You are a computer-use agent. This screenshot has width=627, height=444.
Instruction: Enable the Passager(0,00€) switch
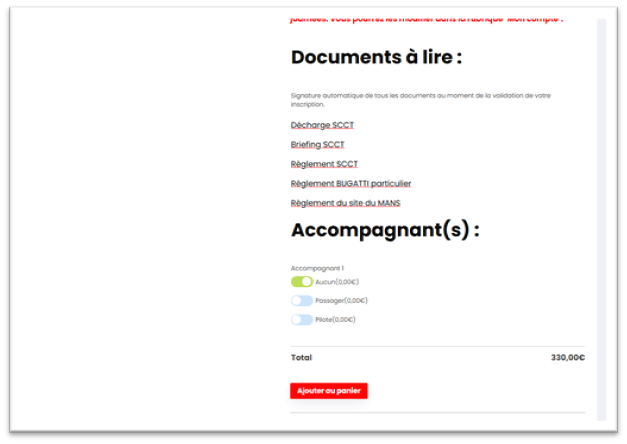coord(302,300)
